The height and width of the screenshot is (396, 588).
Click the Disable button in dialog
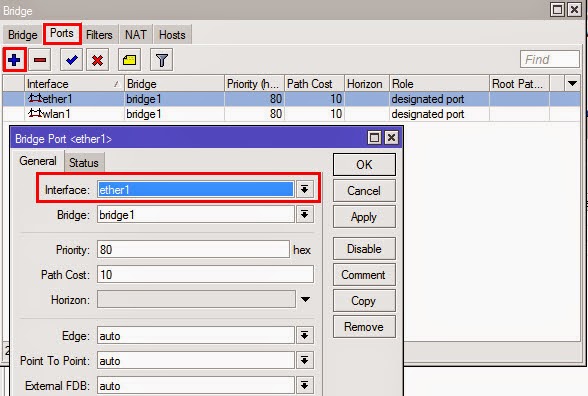point(364,249)
